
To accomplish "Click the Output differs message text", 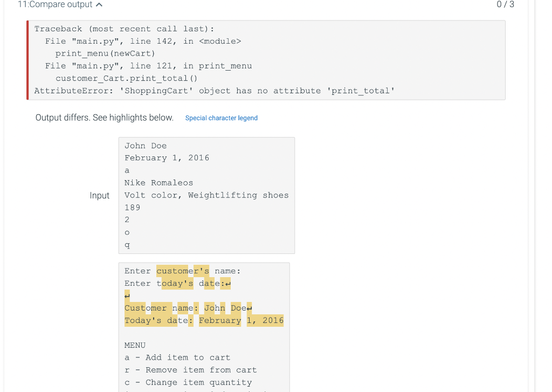I will tap(103, 117).
